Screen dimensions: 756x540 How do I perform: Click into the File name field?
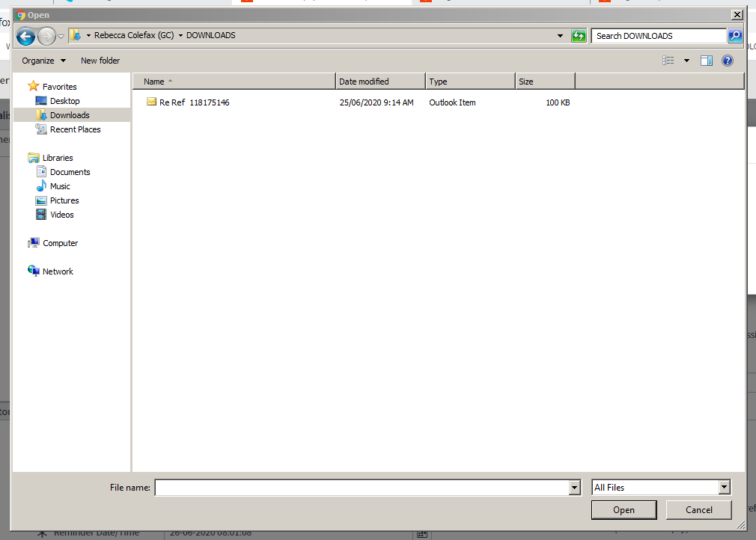[x=362, y=488]
